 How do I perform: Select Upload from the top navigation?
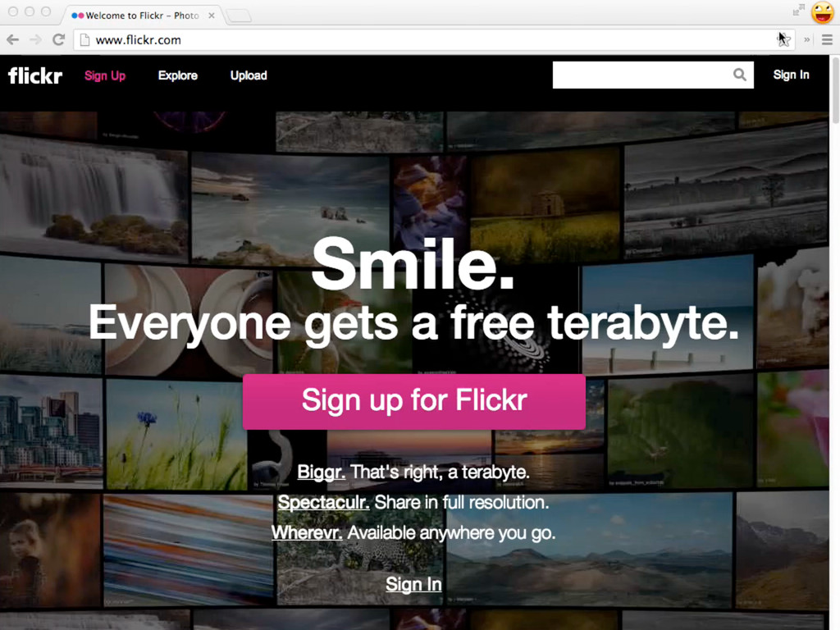pos(249,75)
